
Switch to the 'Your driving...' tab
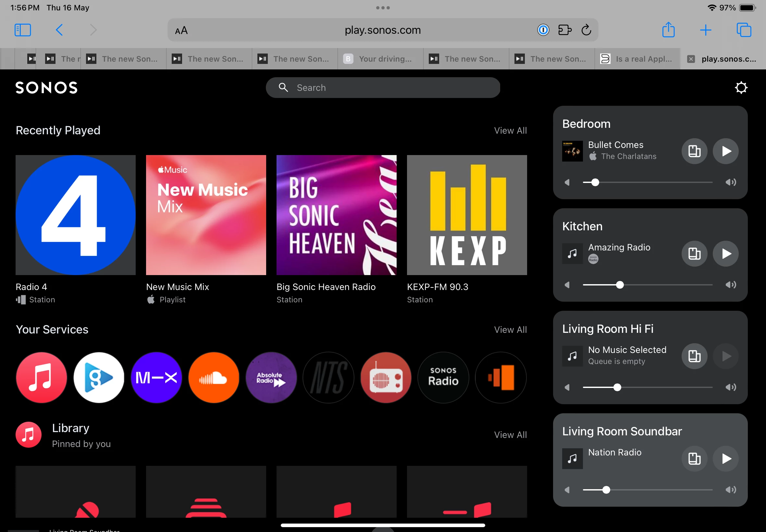tap(380, 59)
